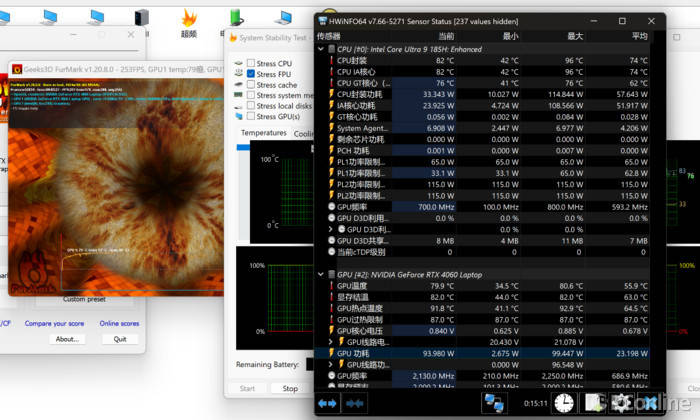Click the HWiNFO expand columns arrows icon
Viewport: 700px width, 420px height.
click(328, 402)
